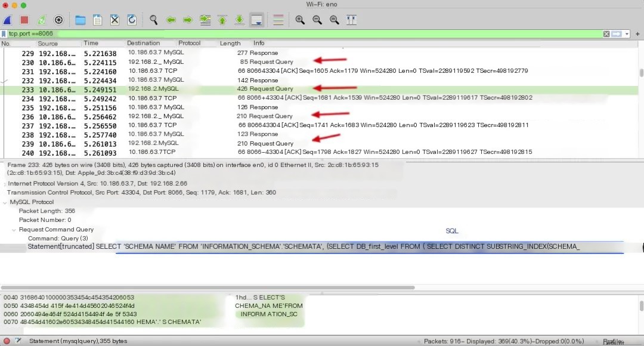This screenshot has height=346, width=644.
Task: Click the expert information status icon
Action: pos(7,341)
